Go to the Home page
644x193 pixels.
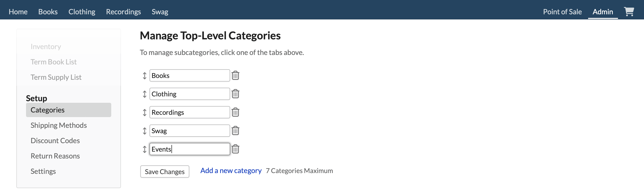(18, 12)
